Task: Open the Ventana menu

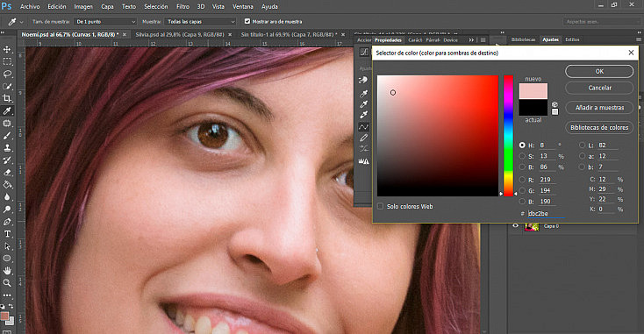Action: pos(243,6)
